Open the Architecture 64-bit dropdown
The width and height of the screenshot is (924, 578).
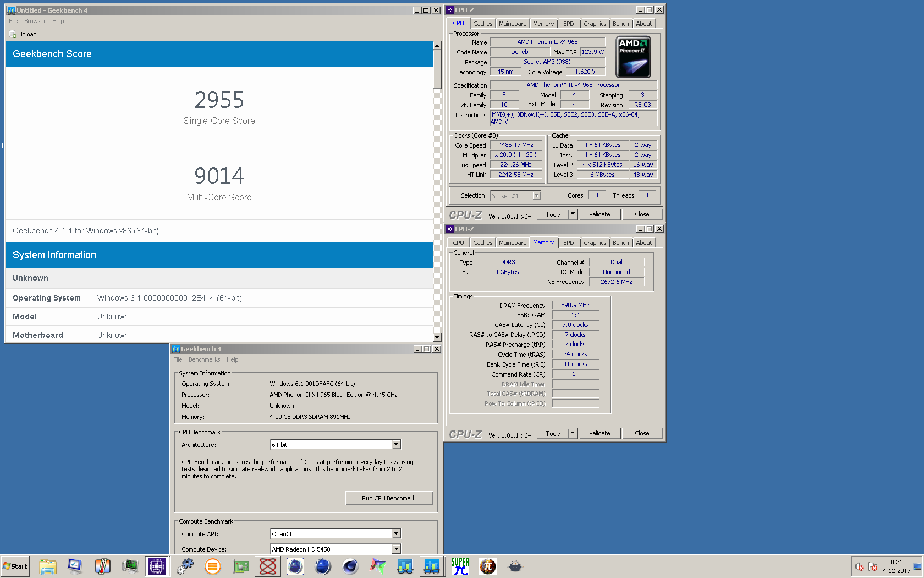click(x=397, y=445)
